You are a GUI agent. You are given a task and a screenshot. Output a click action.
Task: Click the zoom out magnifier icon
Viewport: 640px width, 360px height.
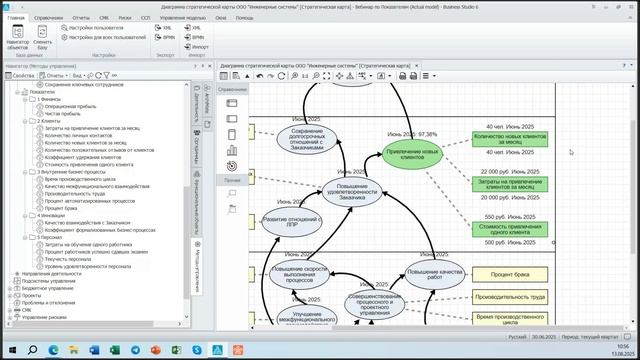click(x=316, y=76)
